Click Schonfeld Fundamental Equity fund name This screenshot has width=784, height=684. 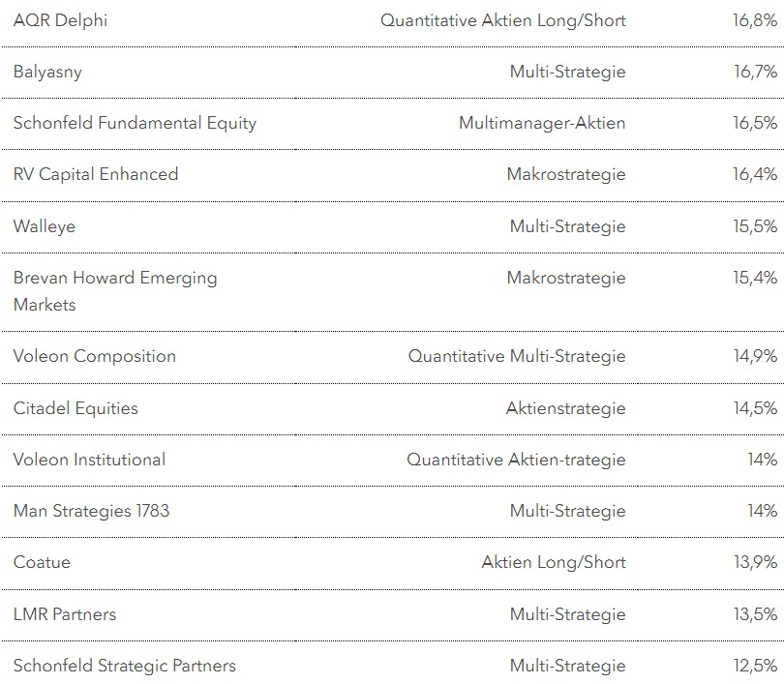coord(135,123)
